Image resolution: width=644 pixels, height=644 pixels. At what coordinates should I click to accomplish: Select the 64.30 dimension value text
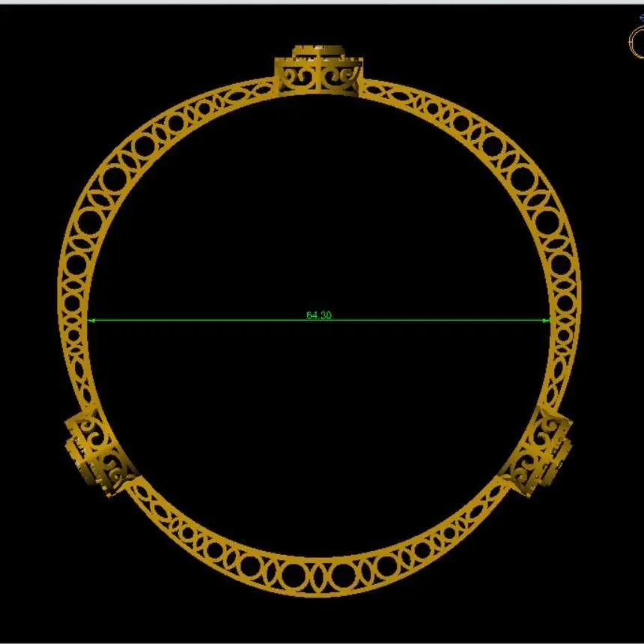click(x=319, y=315)
